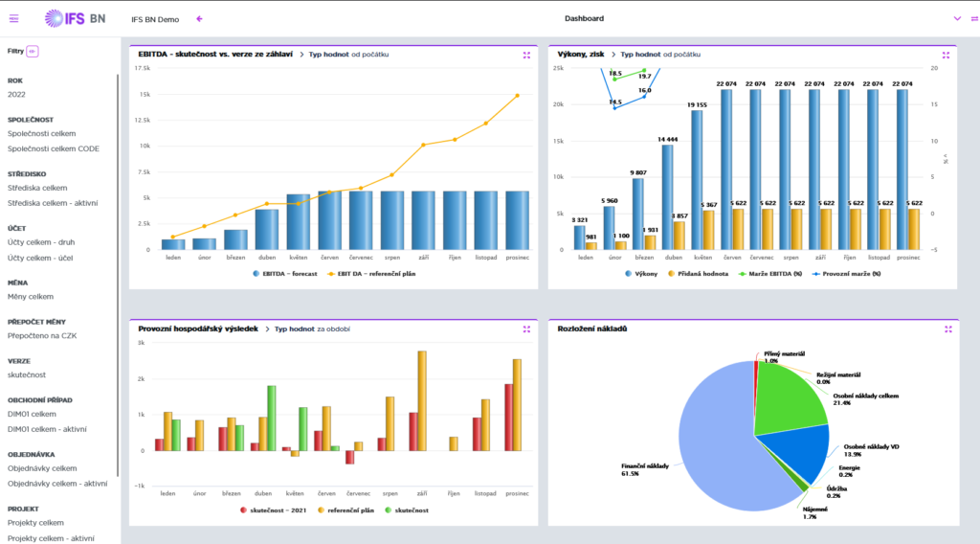
Task: Expand Provozní hospodářský výsledek chart to fullscreen
Action: point(526,329)
